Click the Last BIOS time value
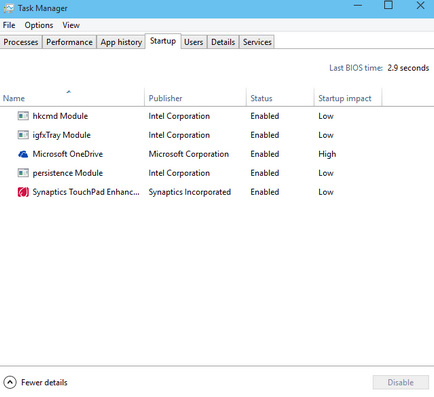The height and width of the screenshot is (397, 434). (x=408, y=68)
